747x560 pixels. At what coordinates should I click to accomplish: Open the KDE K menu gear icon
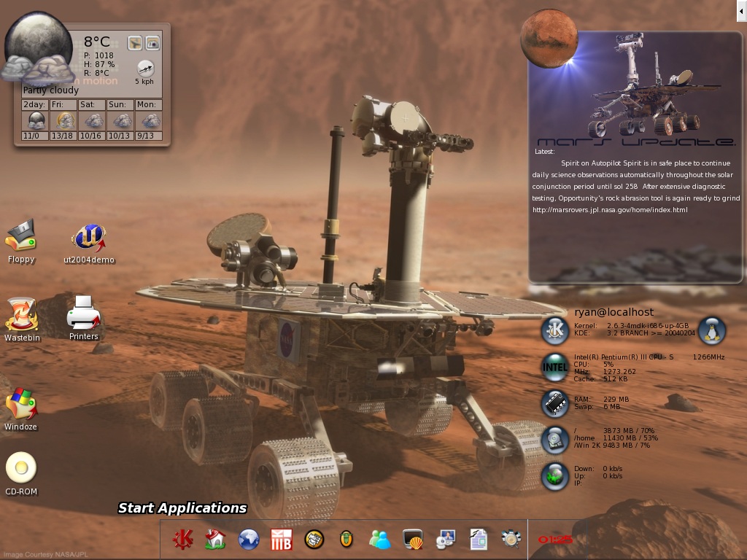pos(183,539)
